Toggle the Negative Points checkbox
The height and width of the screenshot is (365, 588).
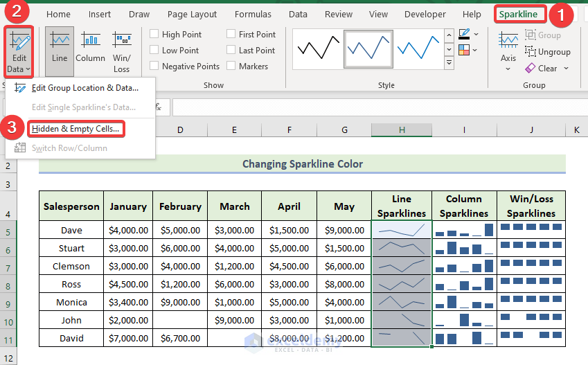point(155,66)
